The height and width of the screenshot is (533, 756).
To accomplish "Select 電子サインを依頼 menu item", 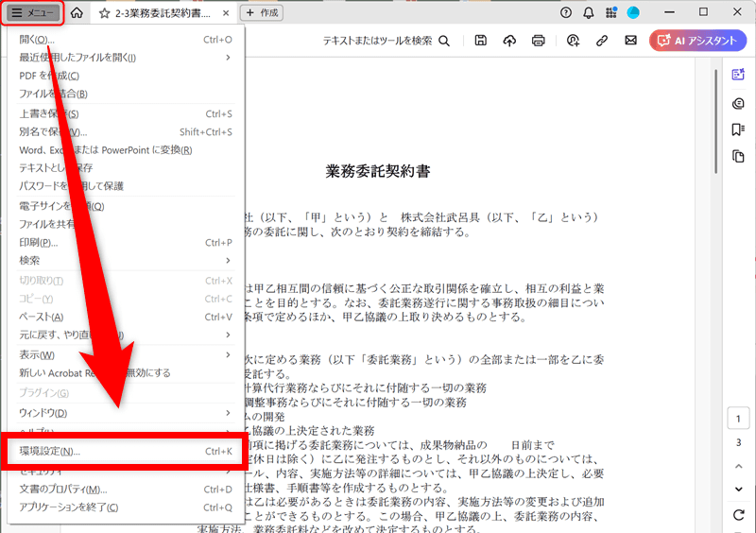I will pyautogui.click(x=126, y=206).
